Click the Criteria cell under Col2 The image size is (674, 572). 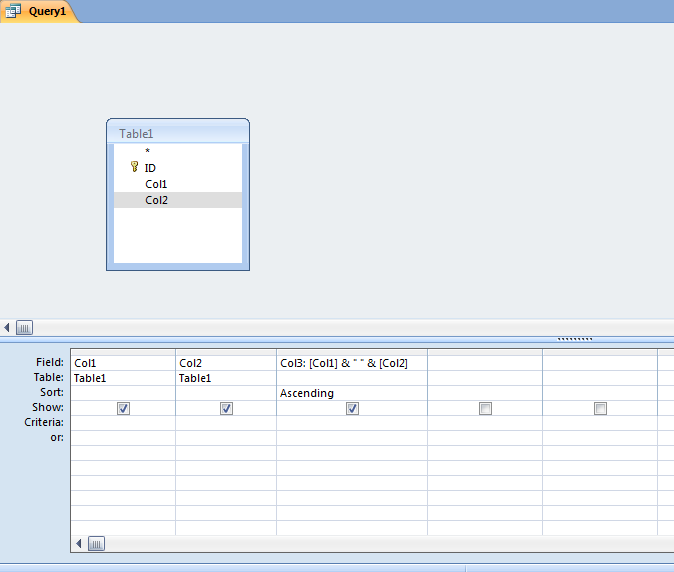coord(226,423)
